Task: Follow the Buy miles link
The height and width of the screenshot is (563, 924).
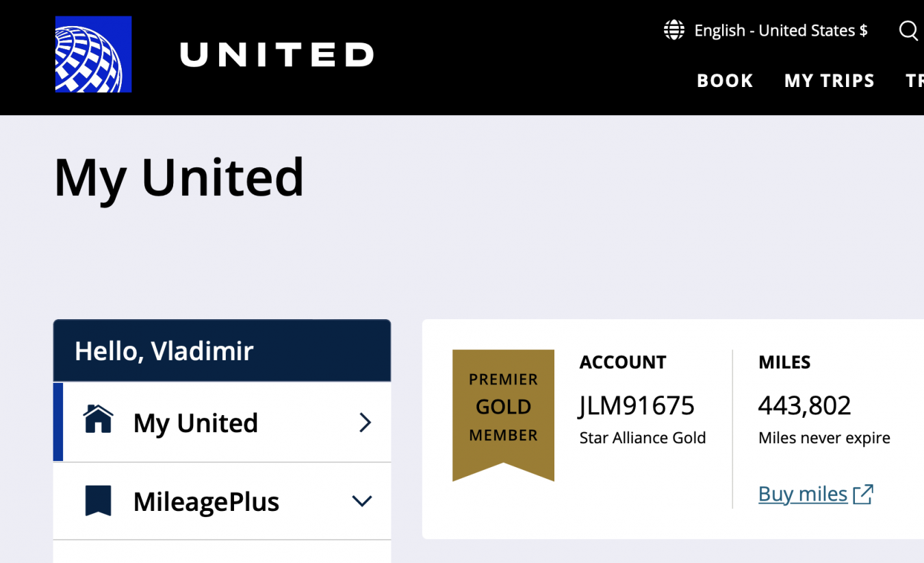Action: [802, 494]
